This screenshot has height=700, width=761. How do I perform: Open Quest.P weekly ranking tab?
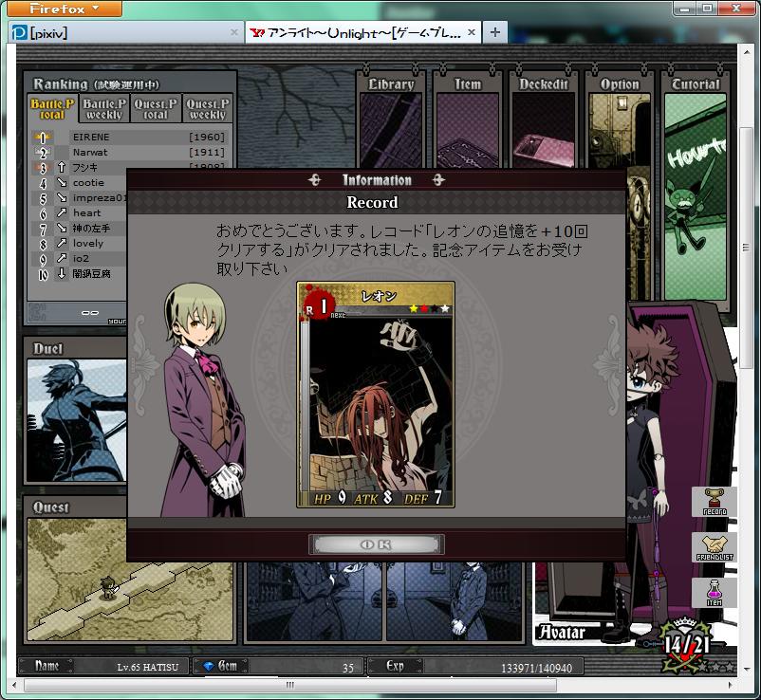point(208,109)
